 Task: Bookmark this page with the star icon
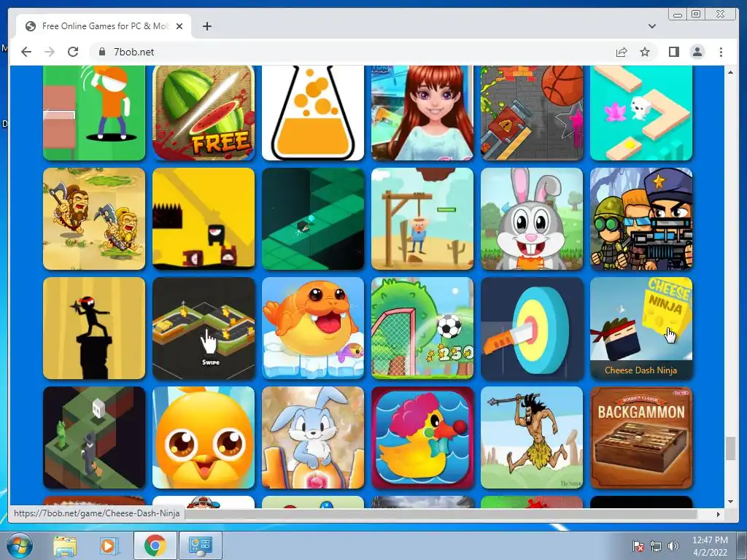tap(645, 52)
